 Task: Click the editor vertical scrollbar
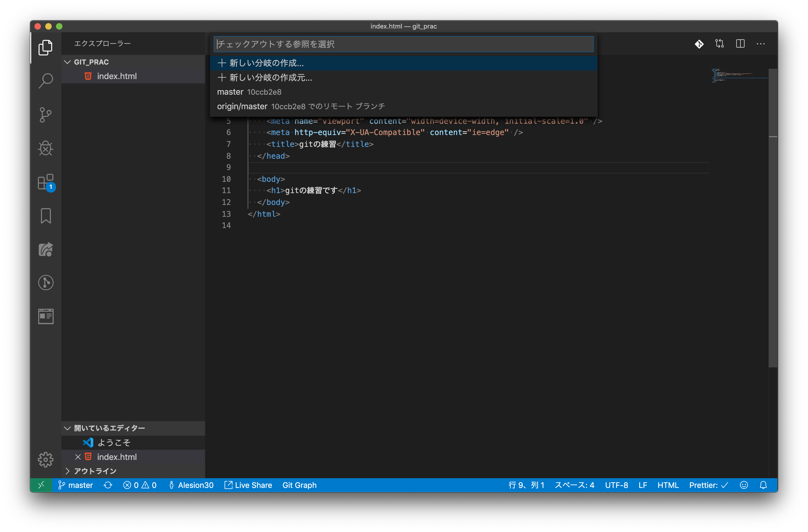coord(773,217)
